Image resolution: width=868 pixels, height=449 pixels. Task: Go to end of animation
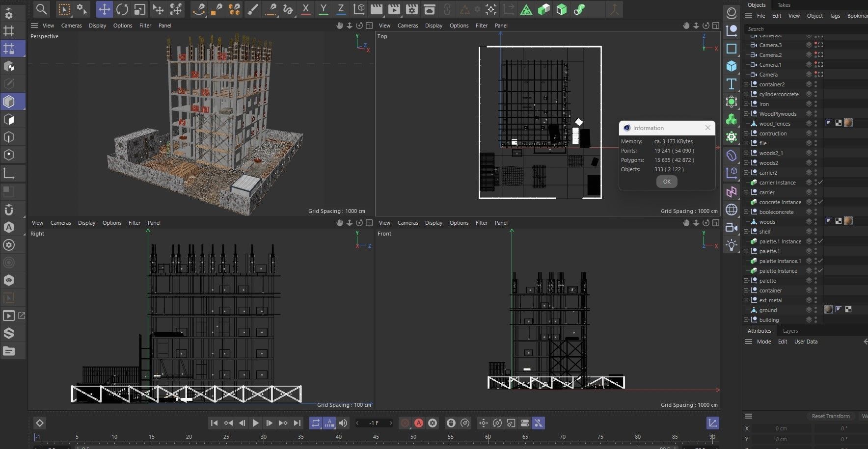click(297, 423)
